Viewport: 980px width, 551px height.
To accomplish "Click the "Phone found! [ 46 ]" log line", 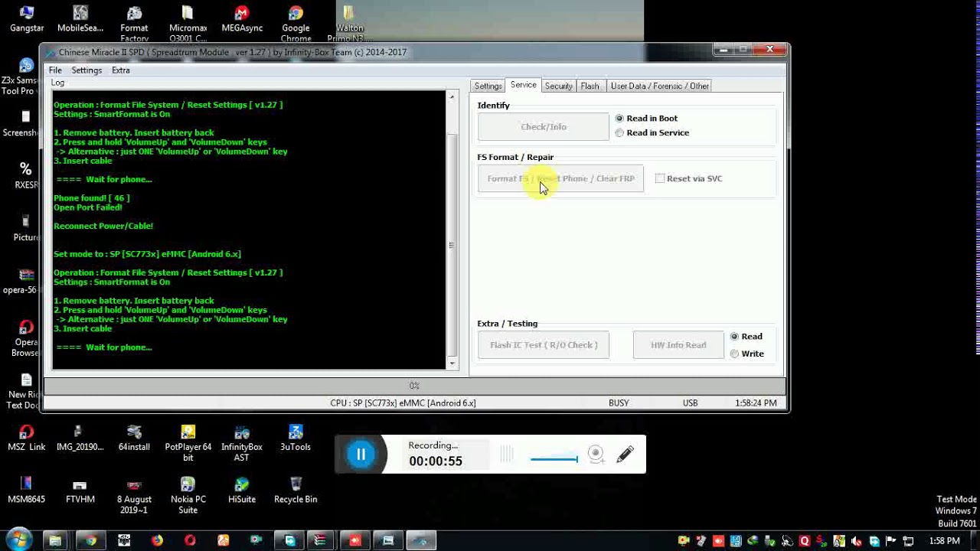I will point(92,198).
